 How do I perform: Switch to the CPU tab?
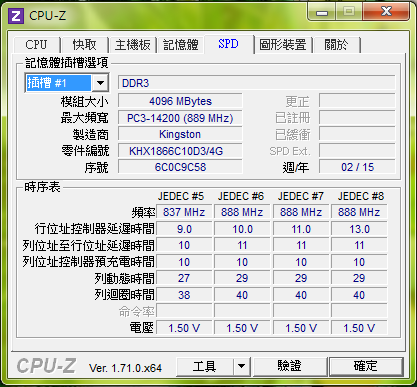pyautogui.click(x=36, y=45)
